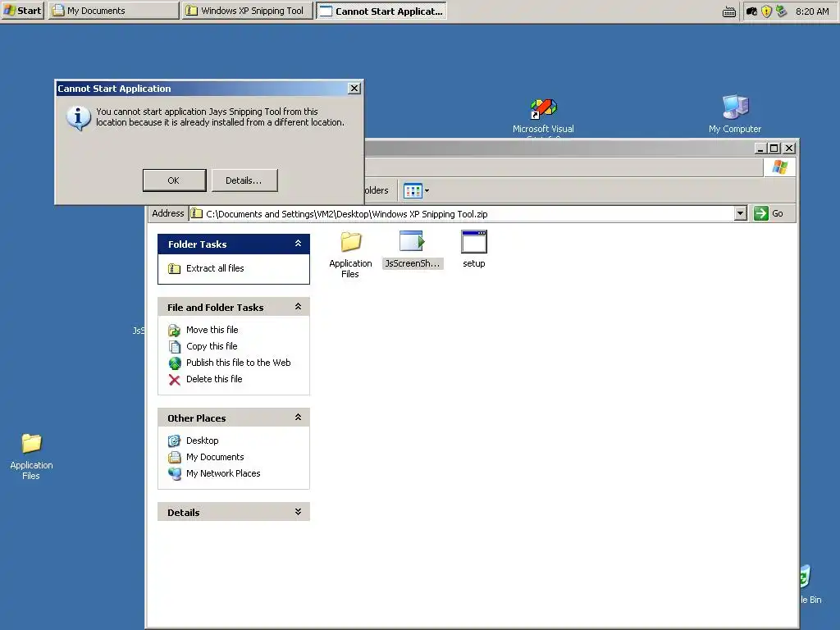Click the Folders toolbar button
840x630 pixels.
point(376,190)
